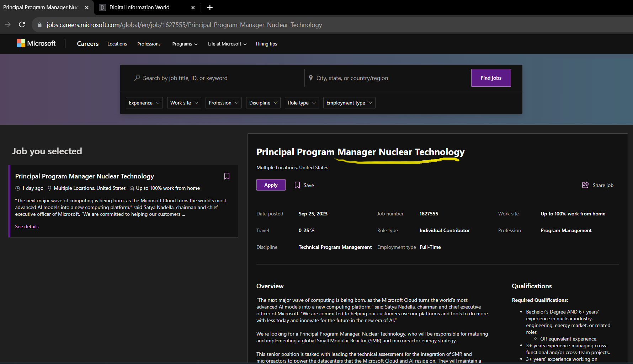
Task: Click the 0-25 % travel value
Action: 307,230
